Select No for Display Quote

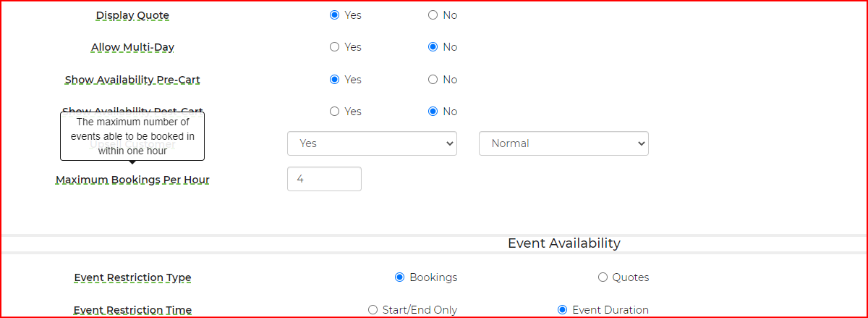tap(433, 15)
